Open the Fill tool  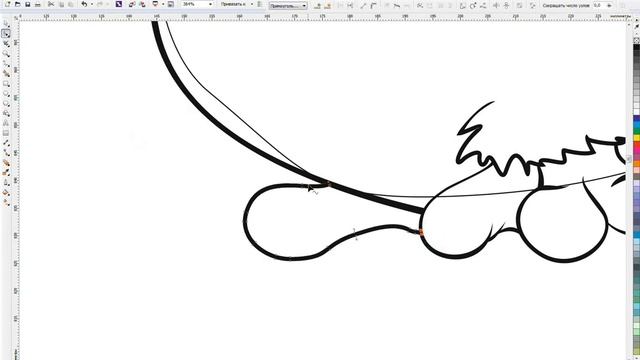(6, 193)
